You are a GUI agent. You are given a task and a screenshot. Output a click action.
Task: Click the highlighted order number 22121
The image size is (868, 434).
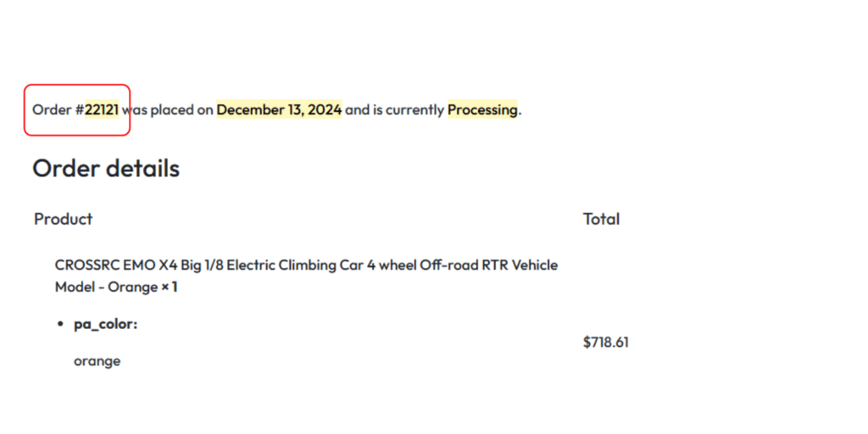tap(102, 109)
